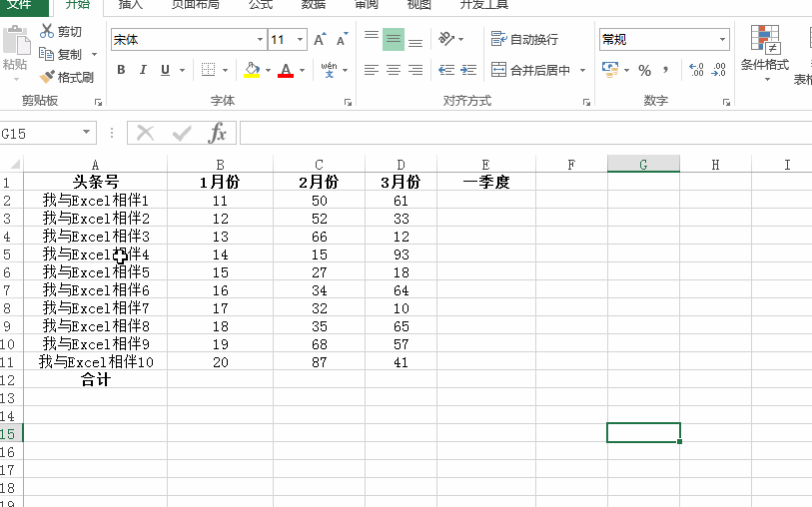Click the formula bar cancel X icon

coord(145,133)
